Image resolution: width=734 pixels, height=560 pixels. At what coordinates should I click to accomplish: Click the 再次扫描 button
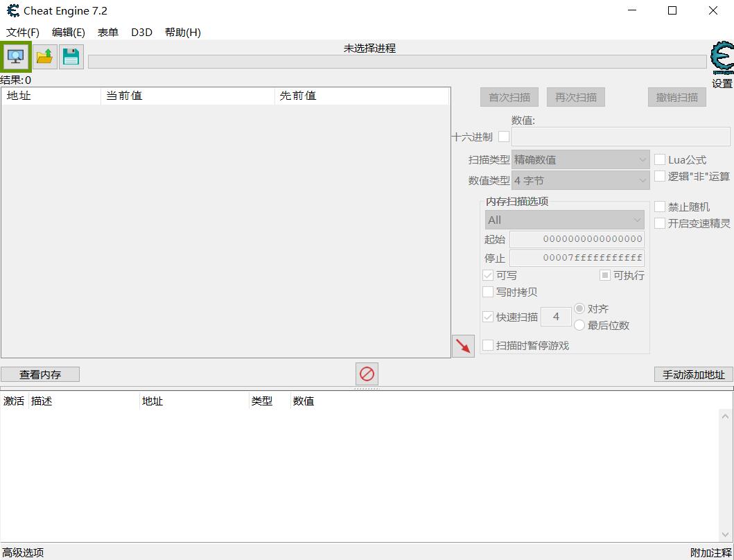pyautogui.click(x=576, y=98)
